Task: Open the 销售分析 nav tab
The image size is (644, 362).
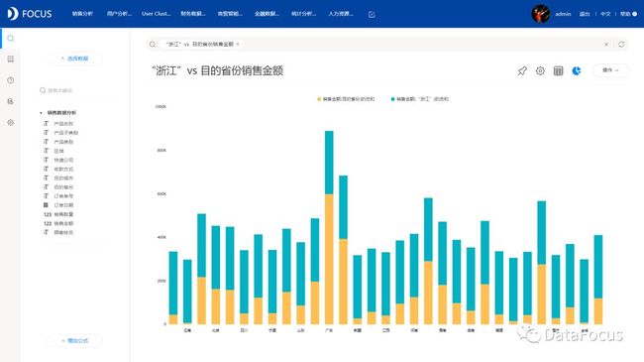Action: click(82, 14)
